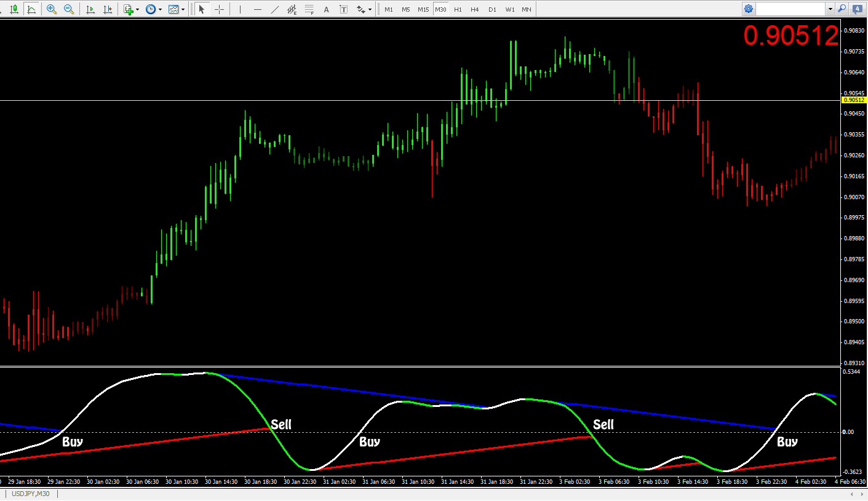Expand the periods clock dropdown

(160, 9)
